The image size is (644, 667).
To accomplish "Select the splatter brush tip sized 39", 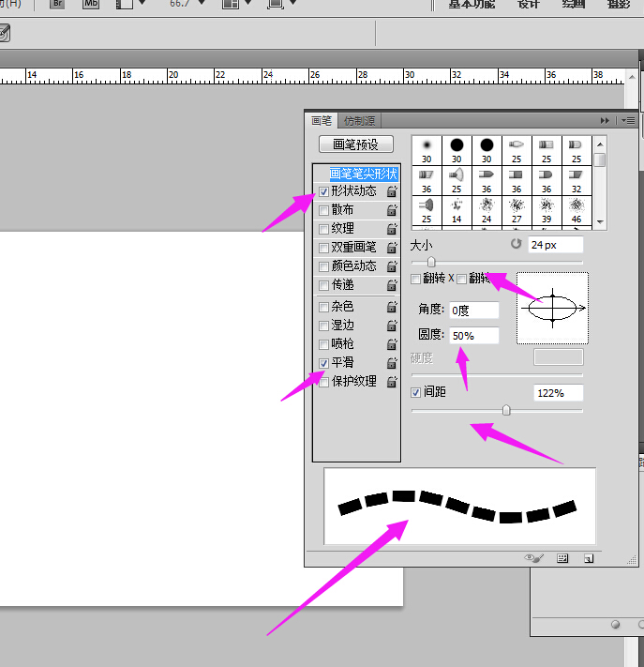I will (x=547, y=210).
